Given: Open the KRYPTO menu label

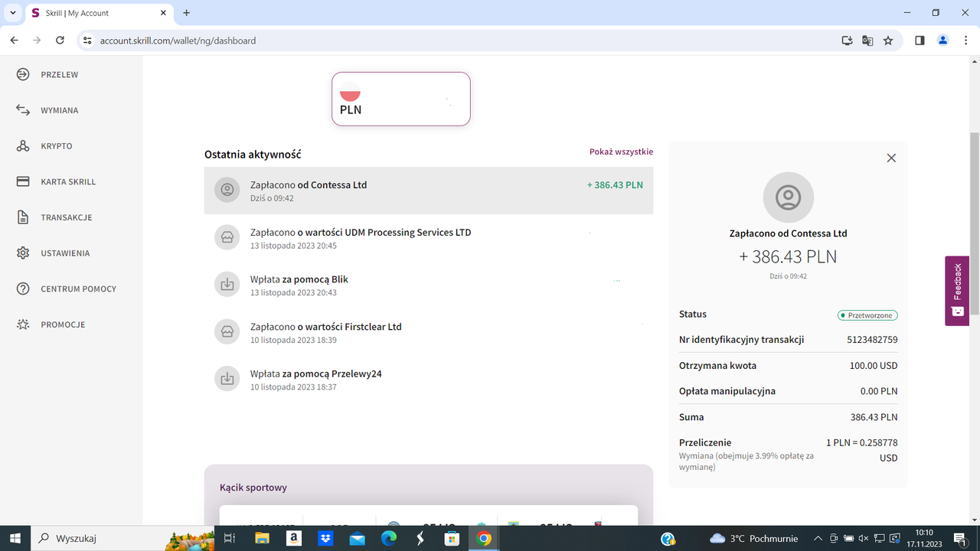Looking at the screenshot, I should (x=57, y=146).
